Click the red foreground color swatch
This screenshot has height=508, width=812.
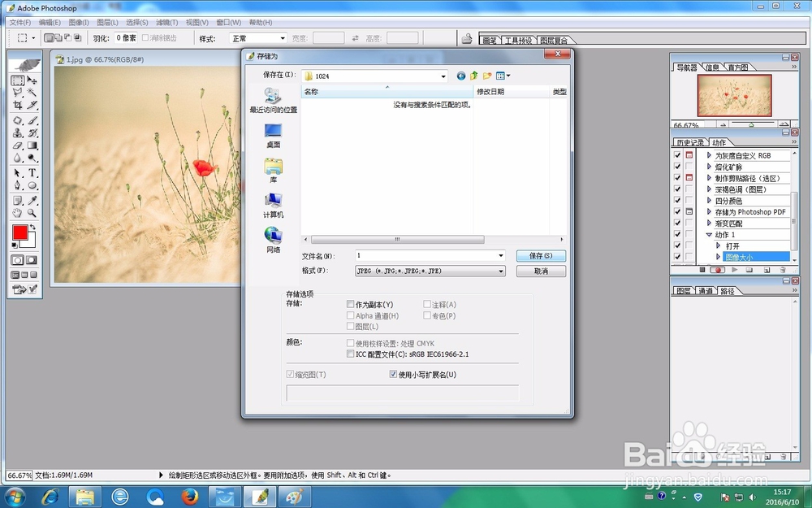tap(19, 232)
